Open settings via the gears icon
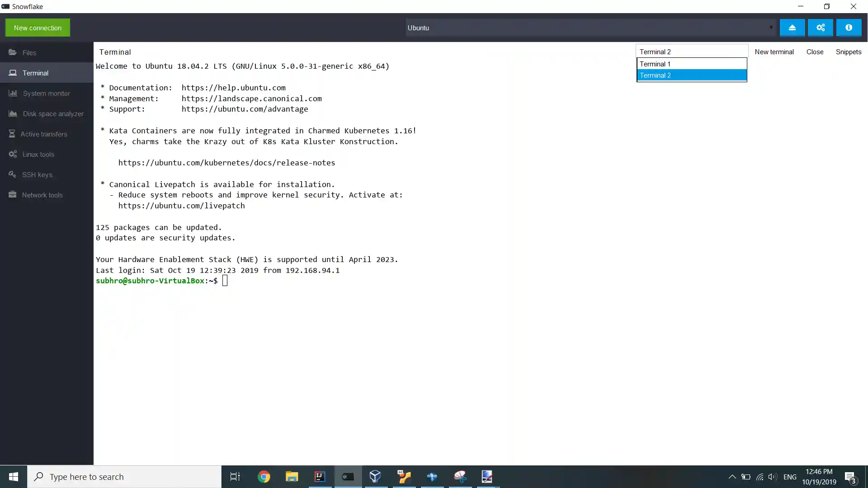This screenshot has width=868, height=488. (821, 28)
